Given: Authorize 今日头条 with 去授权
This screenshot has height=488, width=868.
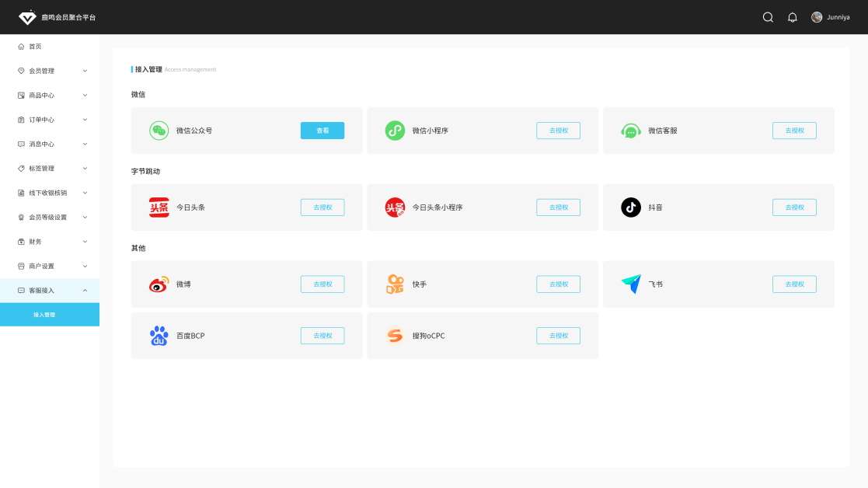Looking at the screenshot, I should pos(322,207).
